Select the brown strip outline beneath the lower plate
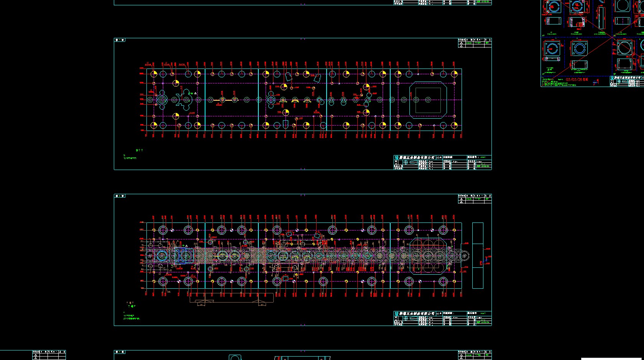The image size is (644, 360). click(232, 298)
